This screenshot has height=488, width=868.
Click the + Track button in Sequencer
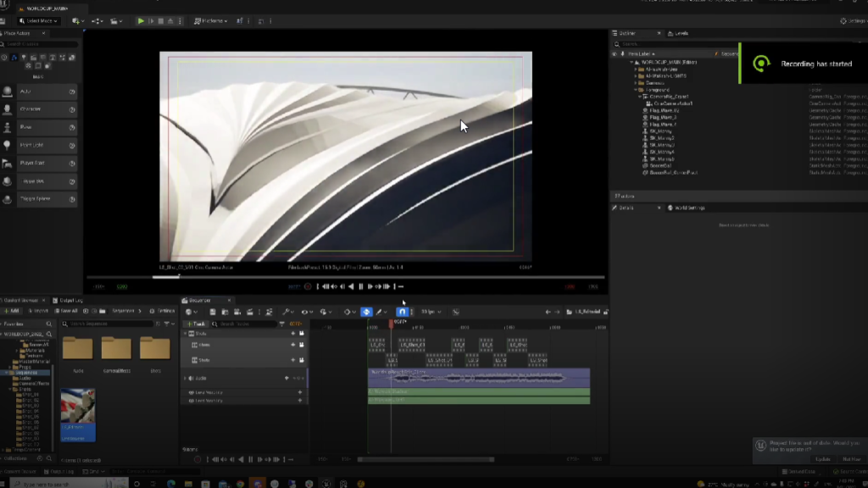coord(196,324)
